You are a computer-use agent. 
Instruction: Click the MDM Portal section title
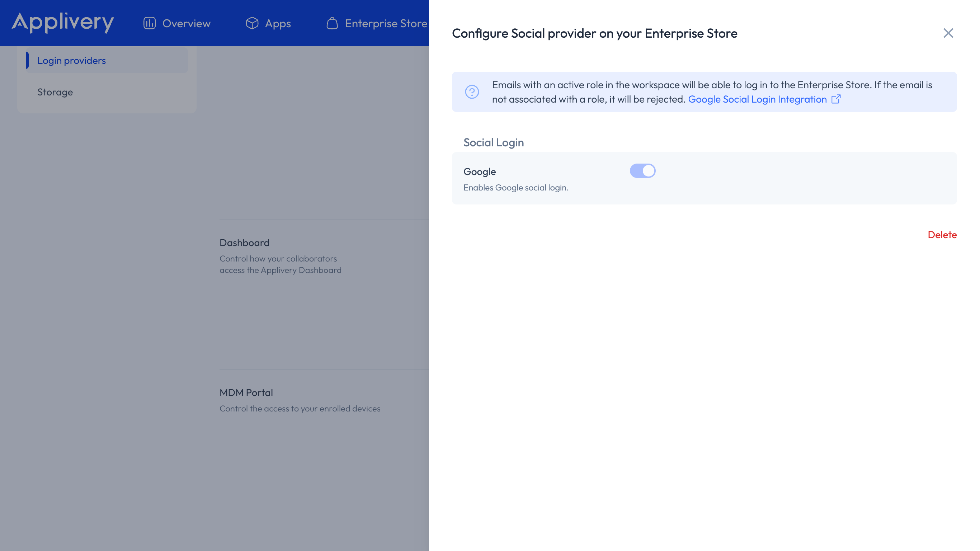pos(246,392)
